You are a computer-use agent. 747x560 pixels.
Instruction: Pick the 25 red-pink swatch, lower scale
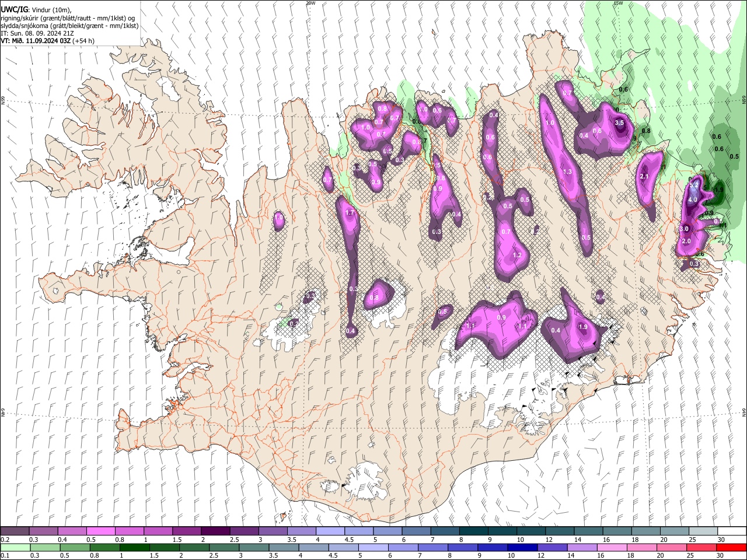pyautogui.click(x=701, y=547)
